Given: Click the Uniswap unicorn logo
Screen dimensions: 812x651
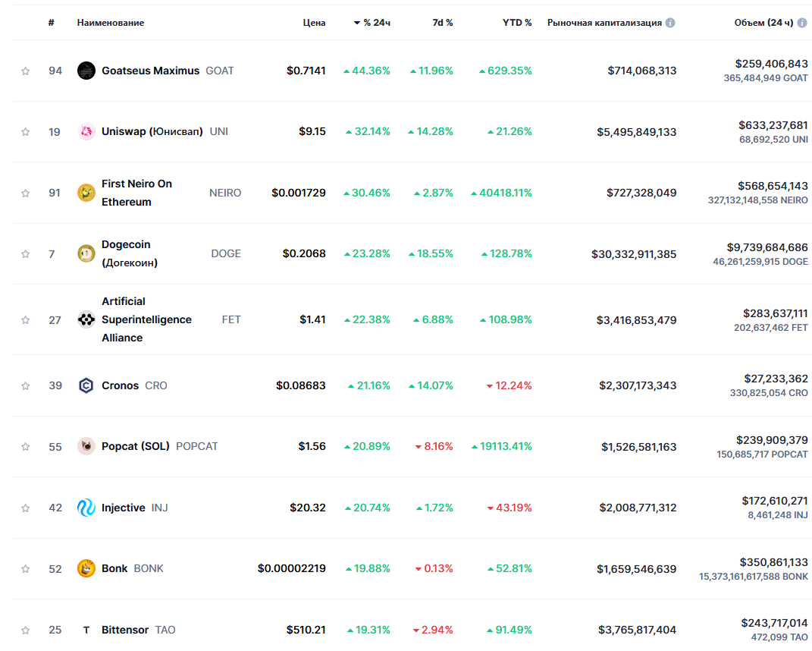Looking at the screenshot, I should click(x=86, y=132).
